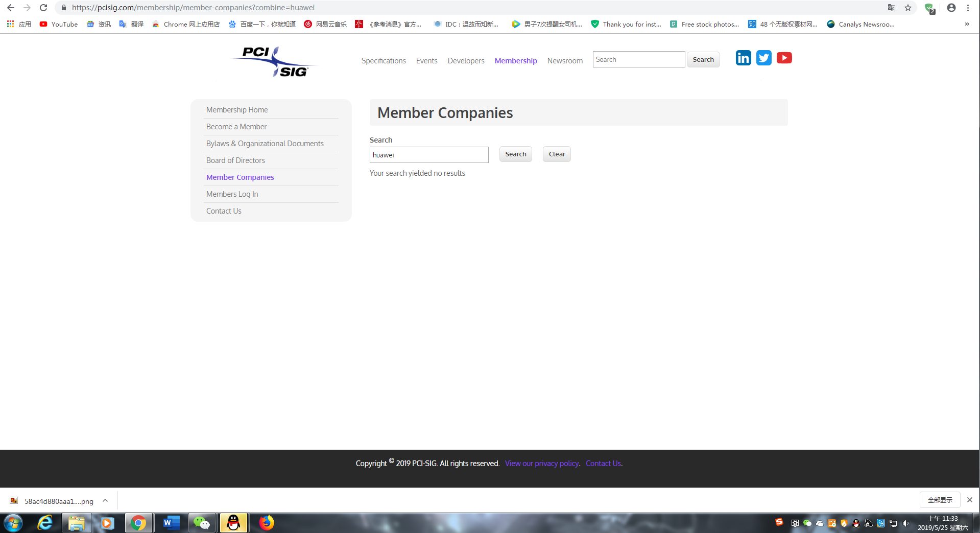Screen dimensions: 980x533
Task: Open QQ penguin from the taskbar
Action: pyautogui.click(x=233, y=523)
